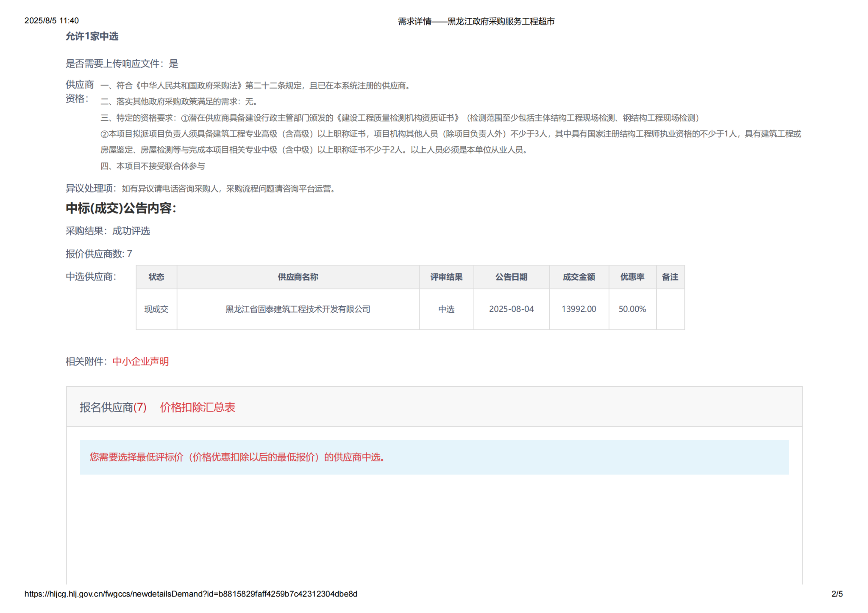
Task: Click the 中标(成交)公告内容 heading
Action: tap(121, 208)
